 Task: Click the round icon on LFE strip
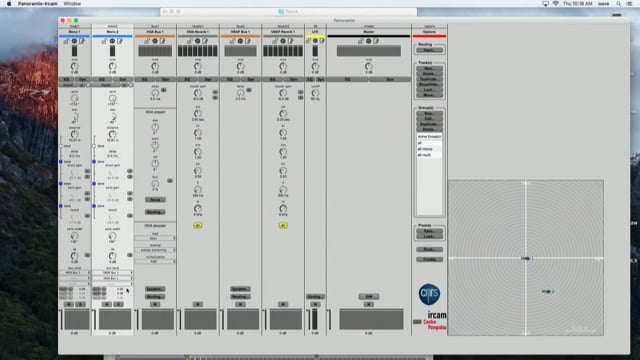pos(315,41)
